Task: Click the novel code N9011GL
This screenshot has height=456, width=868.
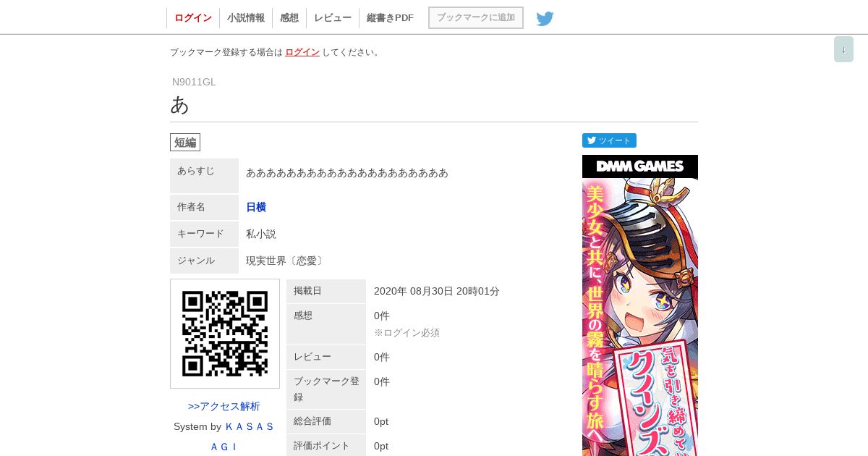Action: pyautogui.click(x=194, y=82)
